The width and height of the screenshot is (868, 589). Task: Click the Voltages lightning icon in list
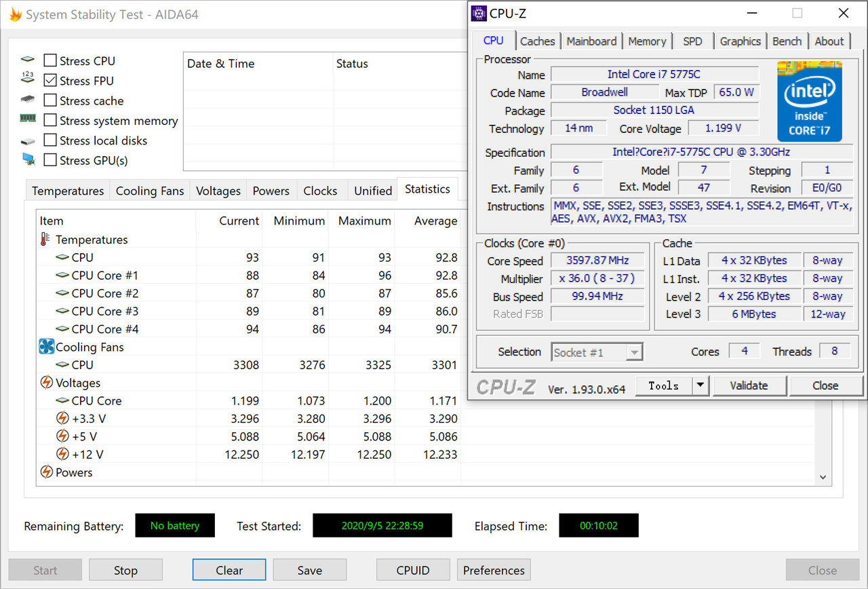pyautogui.click(x=46, y=383)
